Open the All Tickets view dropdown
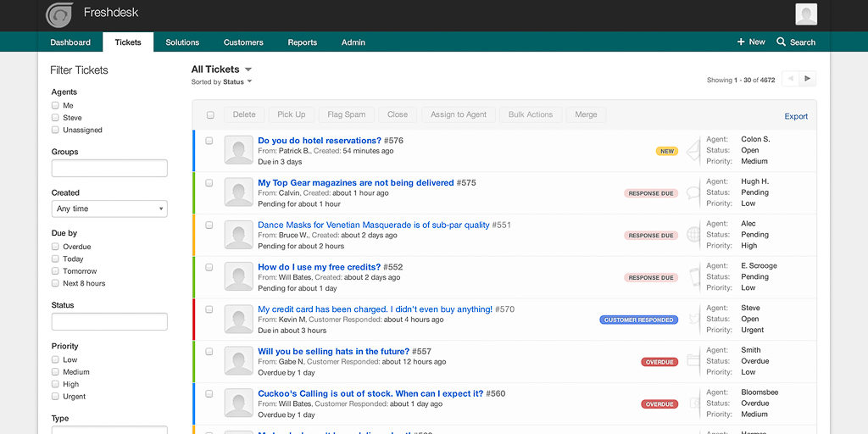The image size is (868, 434). click(221, 70)
